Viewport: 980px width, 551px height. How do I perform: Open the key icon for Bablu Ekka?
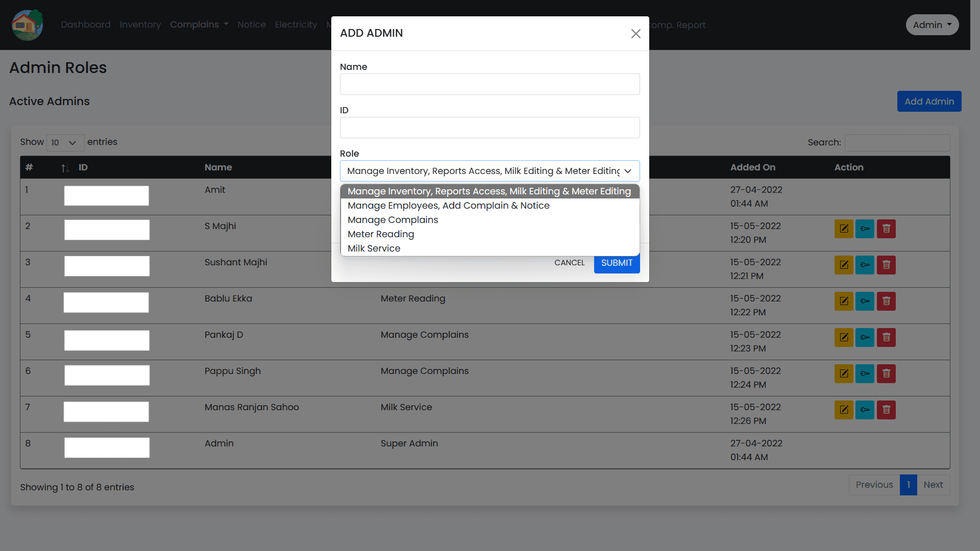click(x=865, y=301)
